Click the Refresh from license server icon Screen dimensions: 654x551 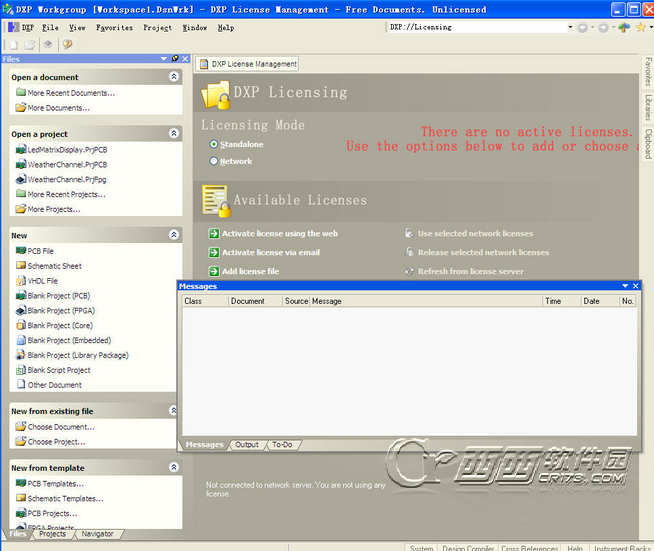pyautogui.click(x=409, y=272)
